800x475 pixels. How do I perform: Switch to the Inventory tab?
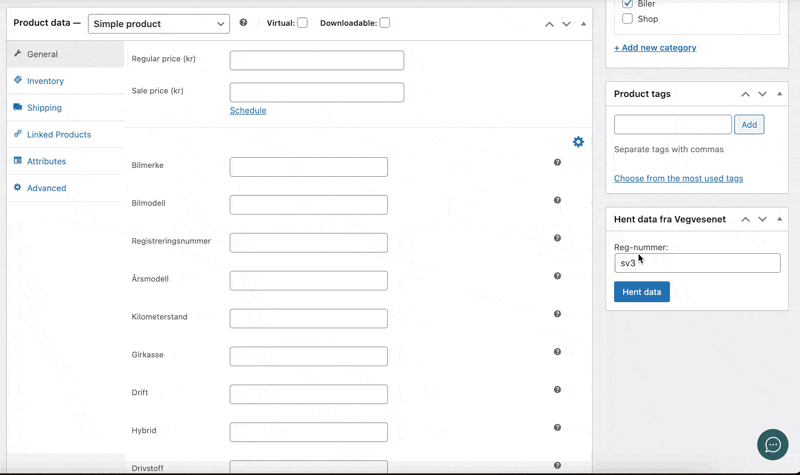click(x=66, y=81)
